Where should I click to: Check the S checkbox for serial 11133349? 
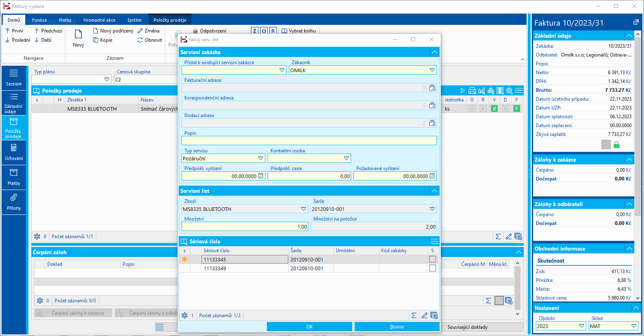pyautogui.click(x=432, y=268)
